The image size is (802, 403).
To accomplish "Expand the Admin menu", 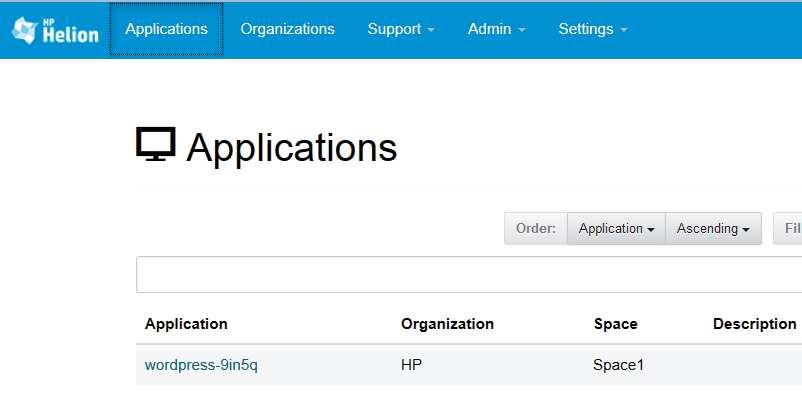I will click(x=497, y=29).
